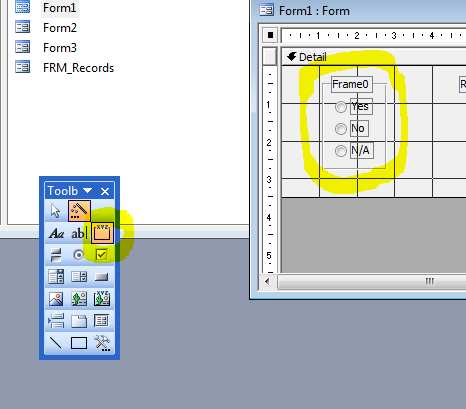
Task: Select the No radio button
Action: [341, 129]
